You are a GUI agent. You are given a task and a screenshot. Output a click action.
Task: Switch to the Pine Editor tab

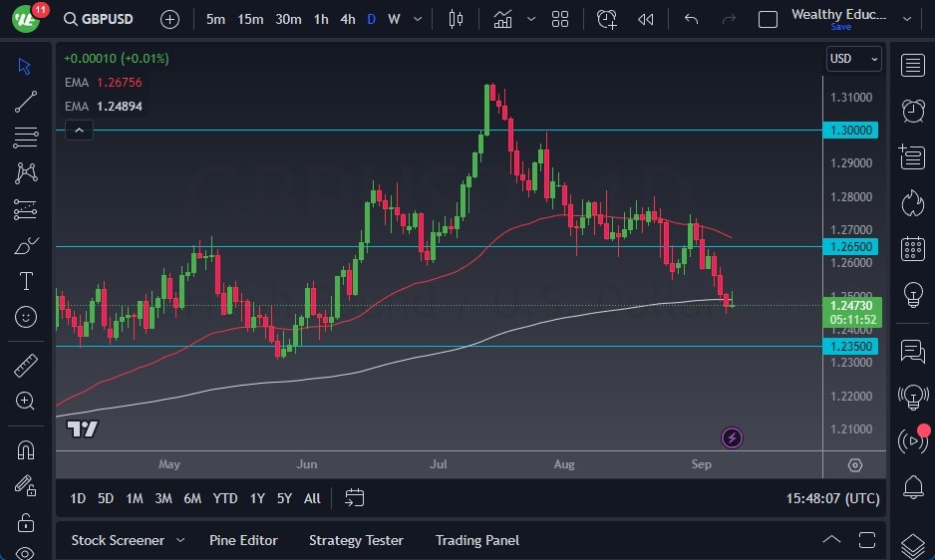(243, 540)
